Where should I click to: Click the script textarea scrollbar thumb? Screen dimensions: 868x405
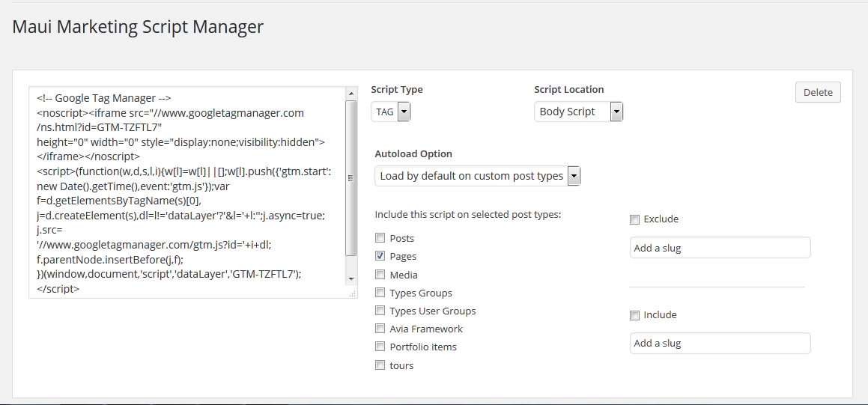coord(351,178)
